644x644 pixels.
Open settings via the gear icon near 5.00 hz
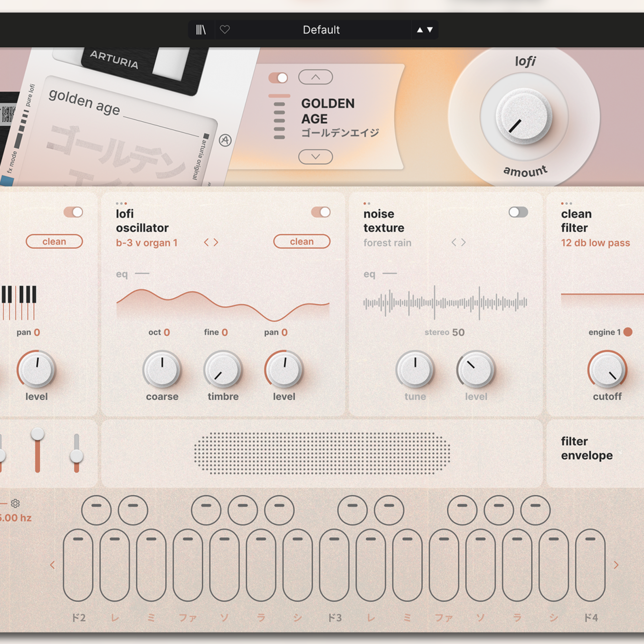(x=16, y=504)
